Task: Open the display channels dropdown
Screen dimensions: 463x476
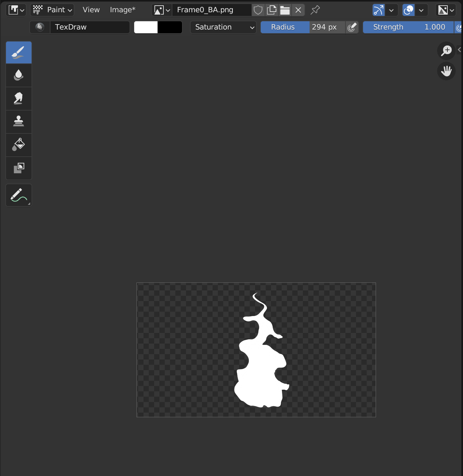Action: click(x=446, y=10)
